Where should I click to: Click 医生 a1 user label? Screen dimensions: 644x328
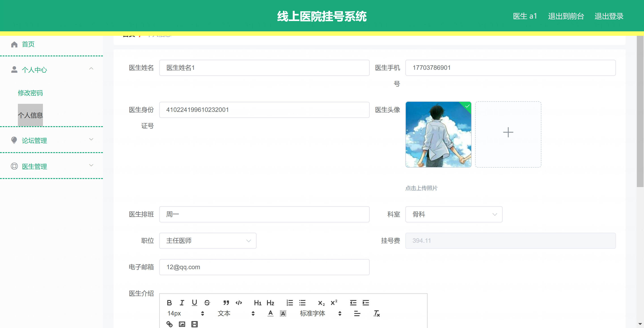click(x=525, y=16)
